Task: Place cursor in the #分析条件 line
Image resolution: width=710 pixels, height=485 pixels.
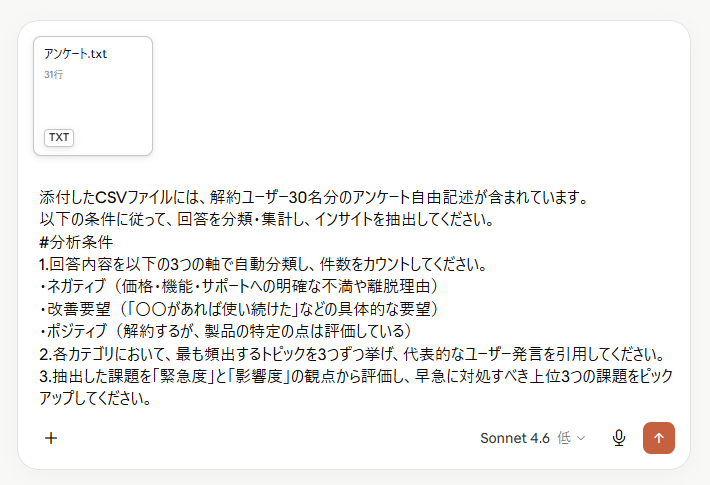Action: click(x=76, y=242)
